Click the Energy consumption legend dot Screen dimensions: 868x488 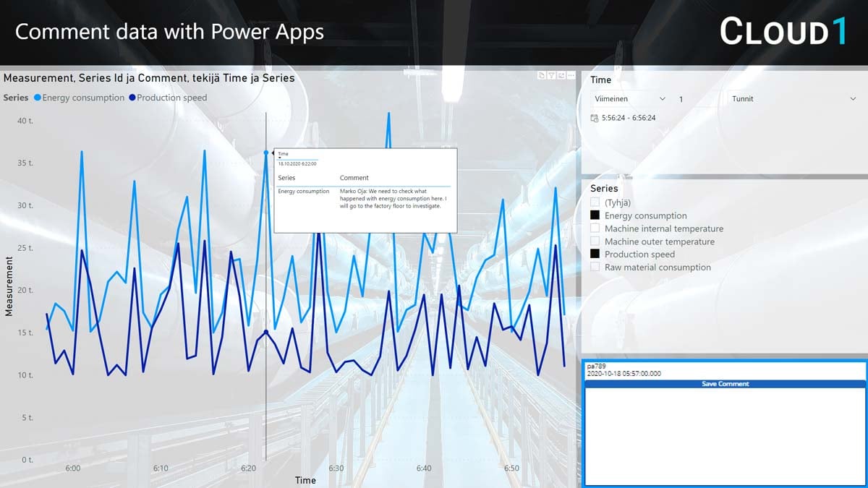[x=38, y=98]
